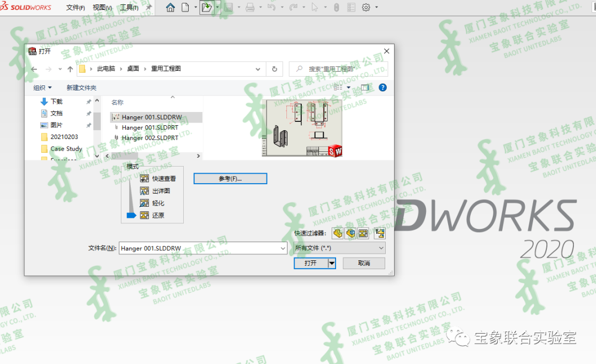Filter by parts quick filter icon

[x=338, y=233]
